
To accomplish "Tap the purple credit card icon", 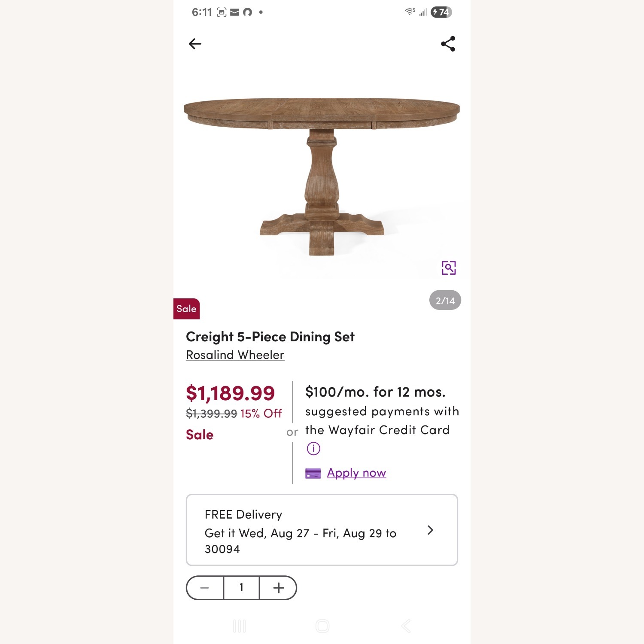I will click(313, 474).
